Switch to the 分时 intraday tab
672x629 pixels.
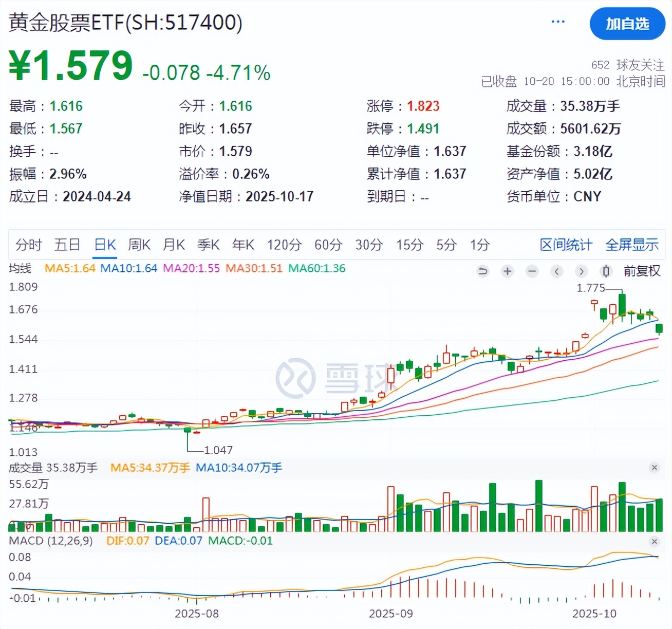(x=28, y=245)
